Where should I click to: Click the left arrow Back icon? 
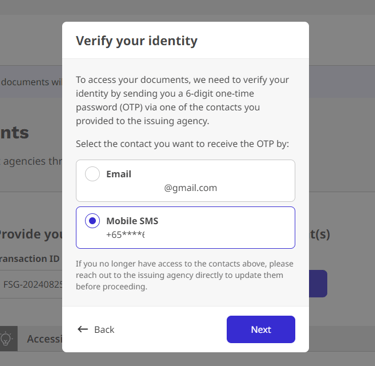click(x=83, y=329)
